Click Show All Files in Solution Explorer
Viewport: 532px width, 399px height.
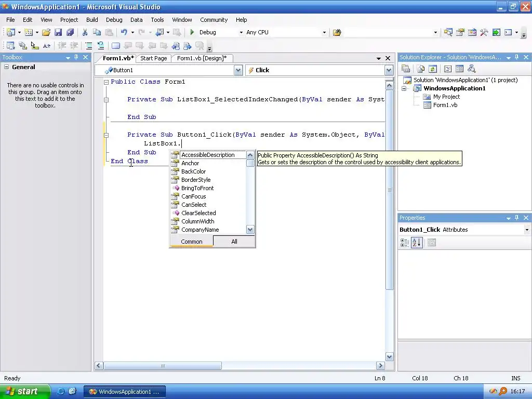[x=421, y=69]
